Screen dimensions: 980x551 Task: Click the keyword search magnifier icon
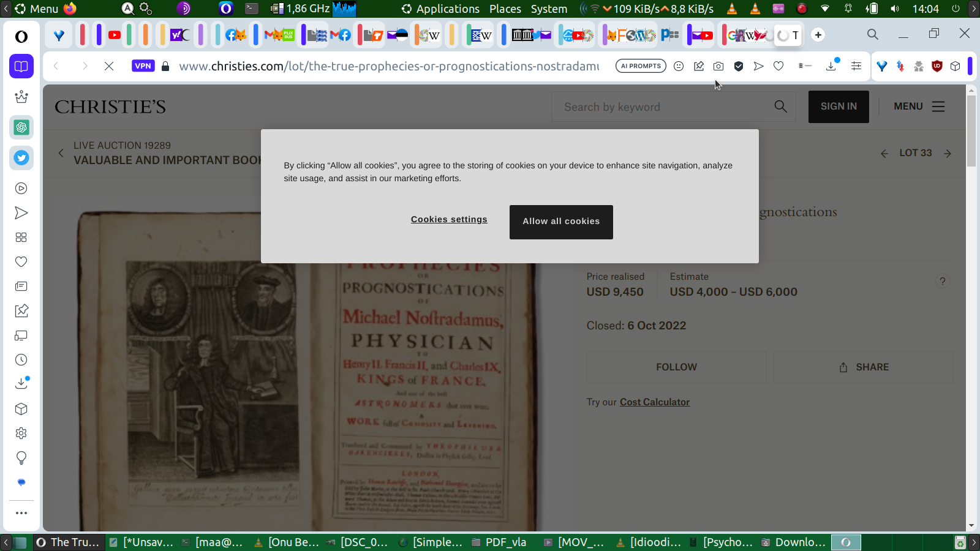[x=780, y=107]
